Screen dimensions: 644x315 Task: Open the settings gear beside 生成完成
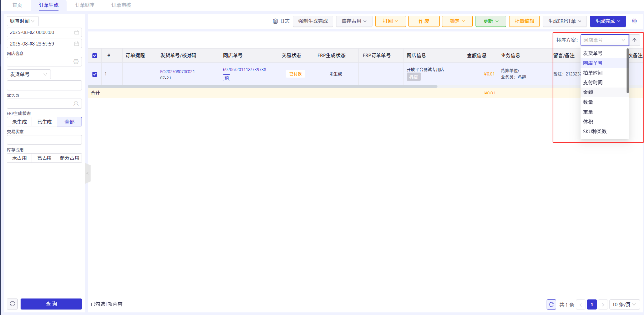click(634, 21)
